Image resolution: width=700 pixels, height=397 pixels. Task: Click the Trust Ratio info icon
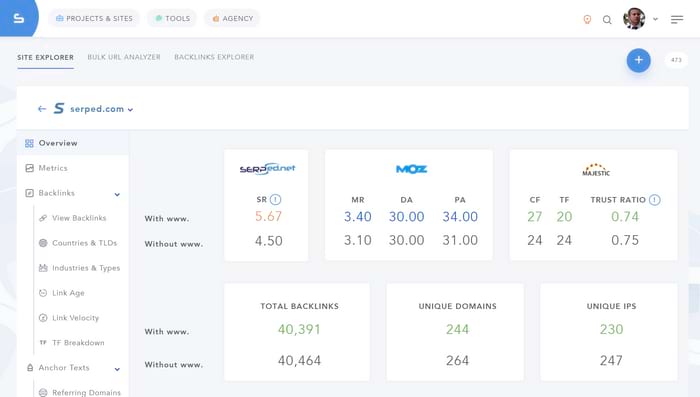pos(654,200)
